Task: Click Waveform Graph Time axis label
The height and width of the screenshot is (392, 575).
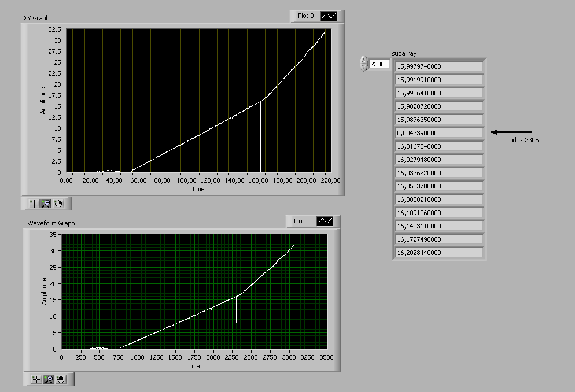Action: [x=194, y=367]
